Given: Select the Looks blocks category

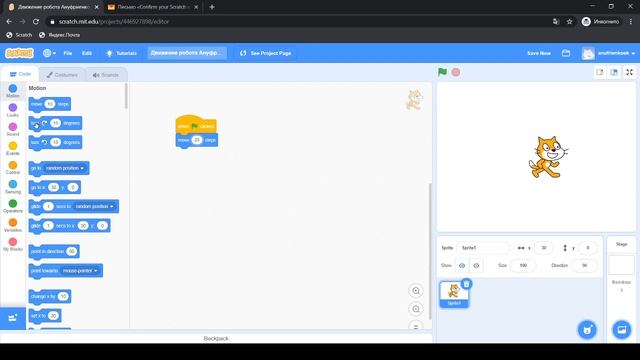Looking at the screenshot, I should click(13, 110).
